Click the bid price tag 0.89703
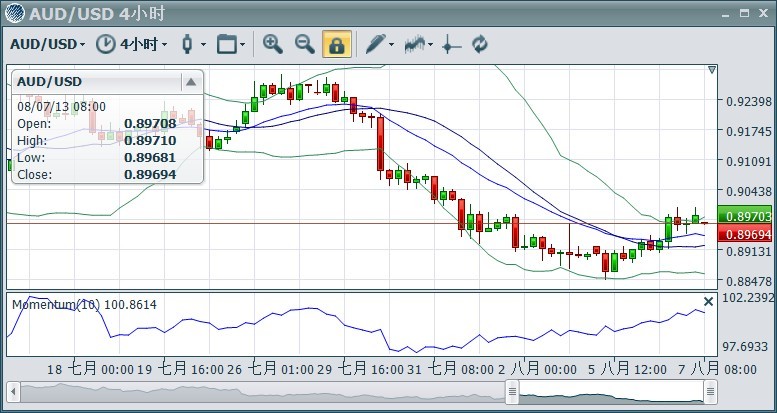The width and height of the screenshot is (777, 413). [x=747, y=216]
